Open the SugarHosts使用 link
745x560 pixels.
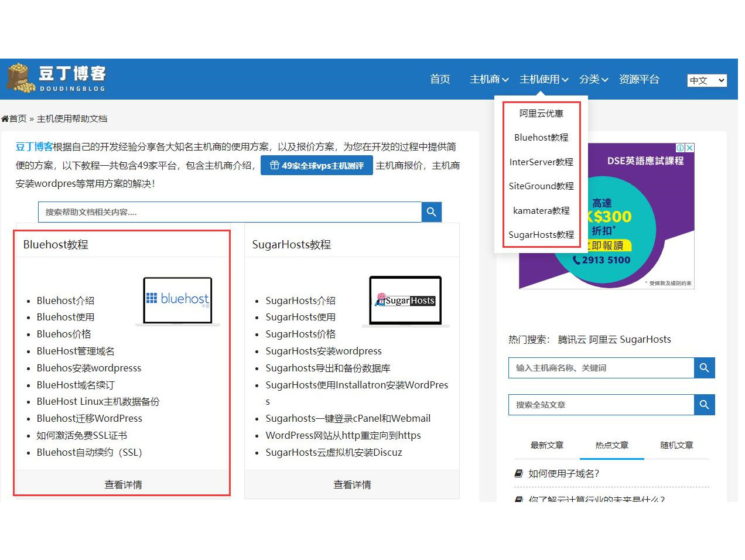click(300, 317)
